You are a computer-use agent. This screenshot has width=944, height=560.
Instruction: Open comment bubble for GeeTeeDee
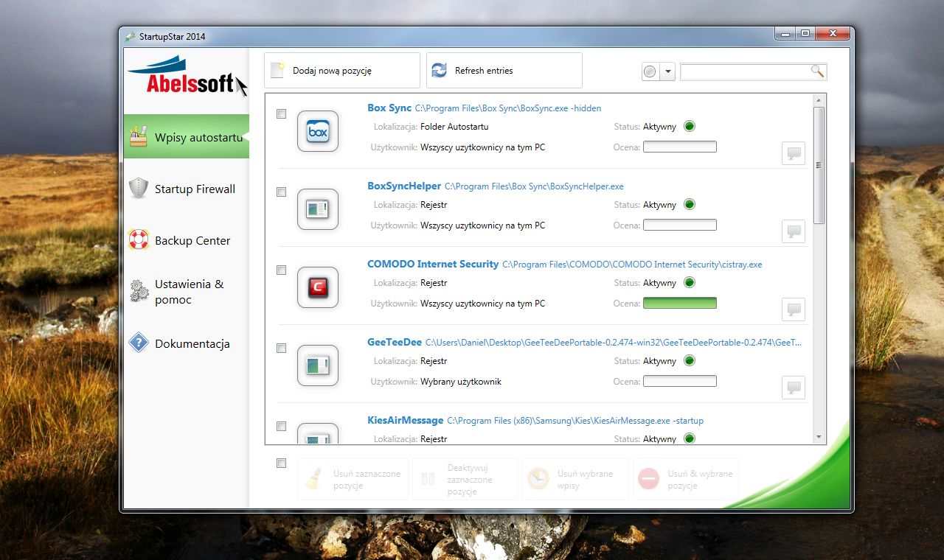794,388
